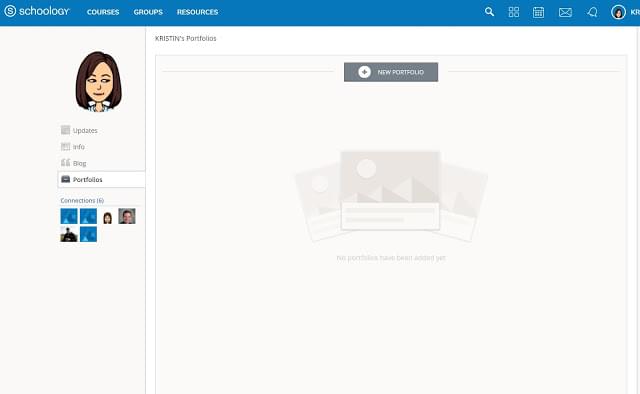This screenshot has width=640, height=394.
Task: Click the plus icon on New Portfolio
Action: pyautogui.click(x=364, y=72)
